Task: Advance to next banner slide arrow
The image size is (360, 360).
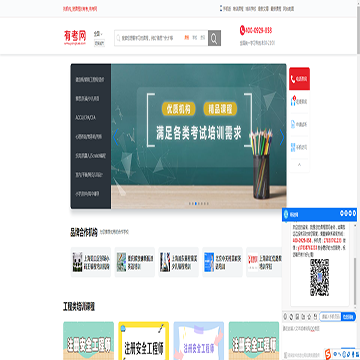Action: (x=282, y=137)
